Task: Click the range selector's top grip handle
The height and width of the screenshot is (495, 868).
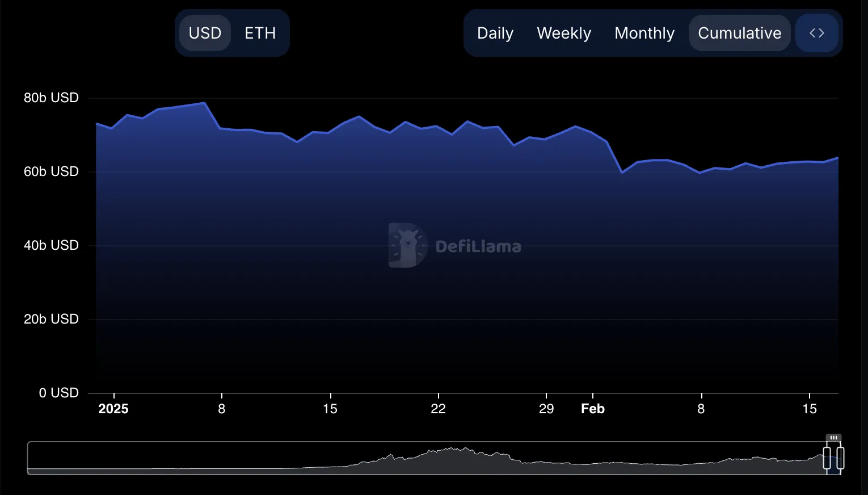Action: pos(833,438)
